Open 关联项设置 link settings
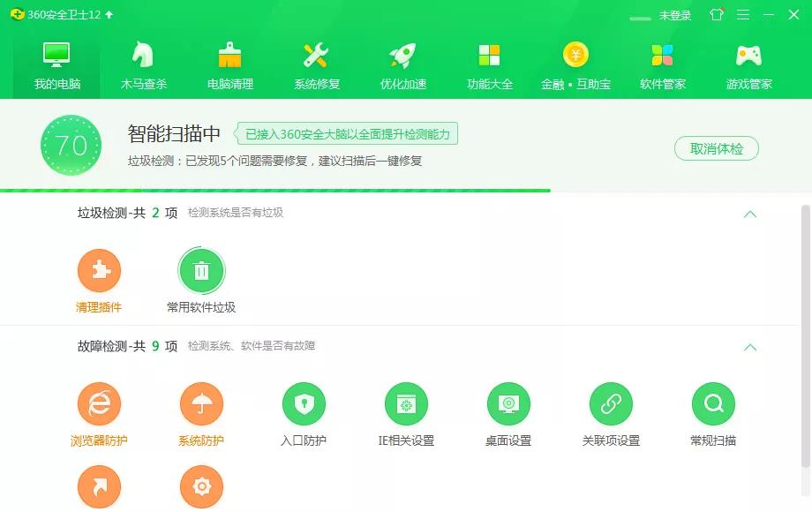 [611, 402]
